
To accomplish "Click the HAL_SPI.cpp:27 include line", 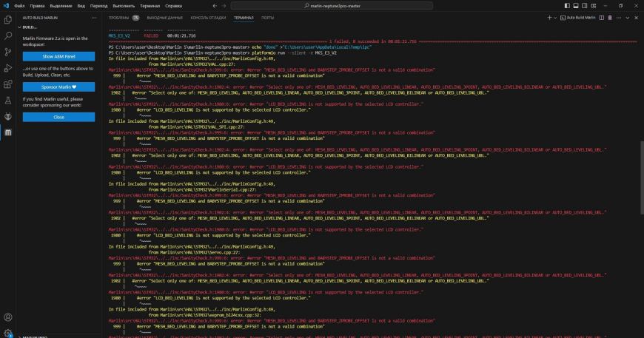I will tap(197, 127).
